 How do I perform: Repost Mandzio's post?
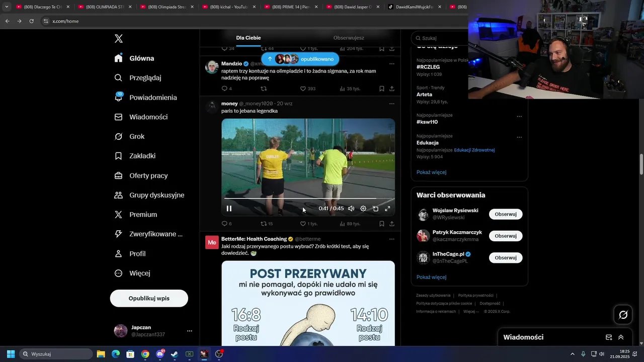click(264, 88)
